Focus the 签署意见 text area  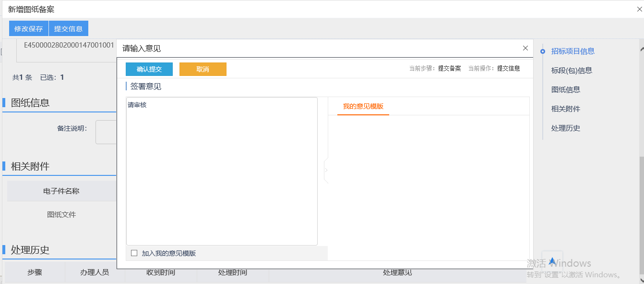pyautogui.click(x=222, y=171)
